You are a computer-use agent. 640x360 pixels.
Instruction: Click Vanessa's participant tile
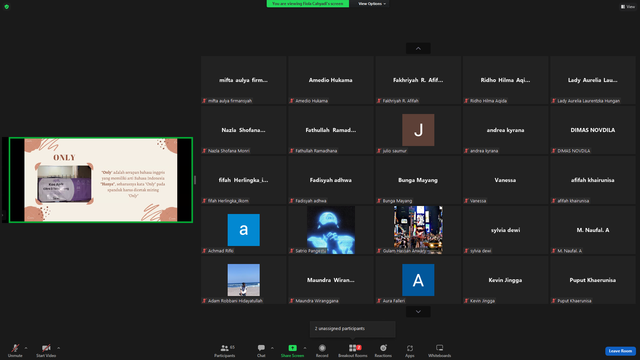pyautogui.click(x=505, y=180)
